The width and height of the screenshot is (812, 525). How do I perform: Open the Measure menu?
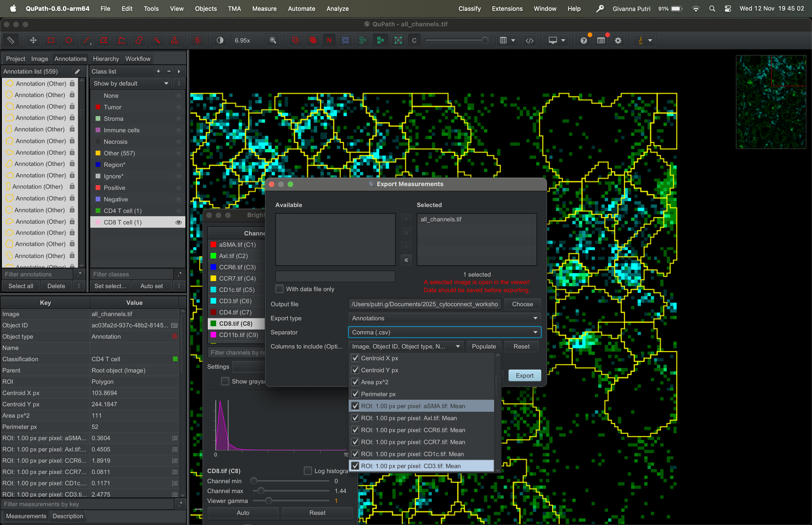click(x=264, y=8)
